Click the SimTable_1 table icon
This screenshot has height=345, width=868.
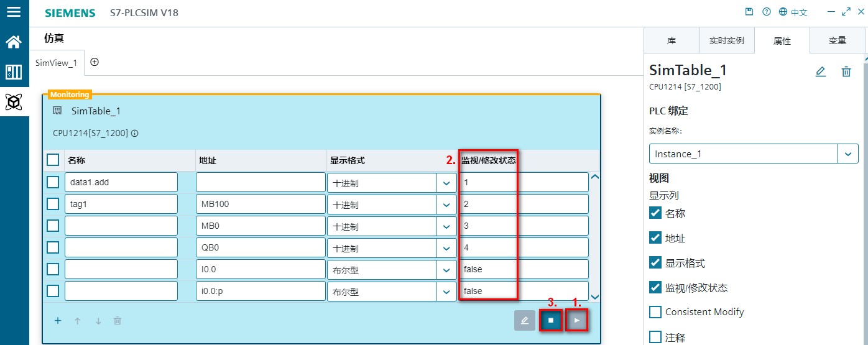[x=57, y=111]
